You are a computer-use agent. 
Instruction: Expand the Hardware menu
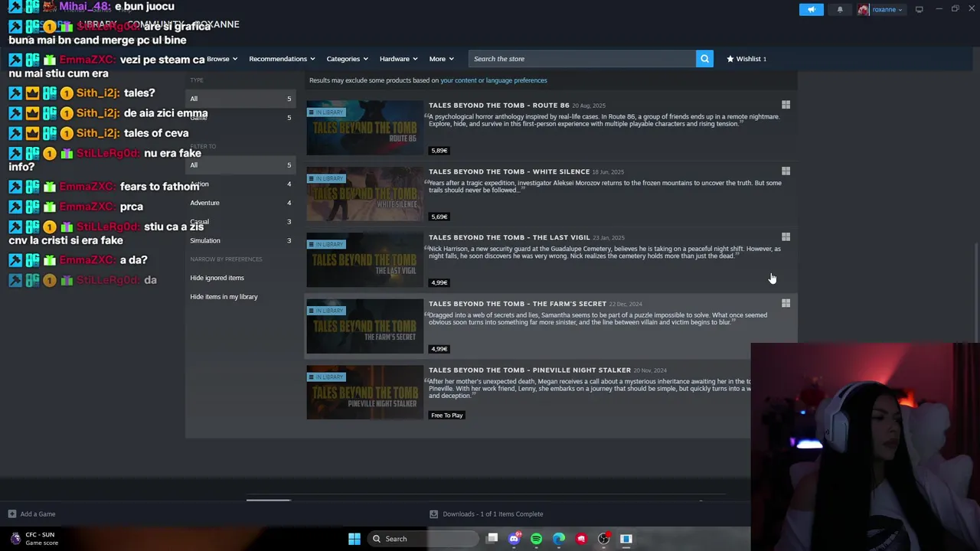tap(399, 59)
